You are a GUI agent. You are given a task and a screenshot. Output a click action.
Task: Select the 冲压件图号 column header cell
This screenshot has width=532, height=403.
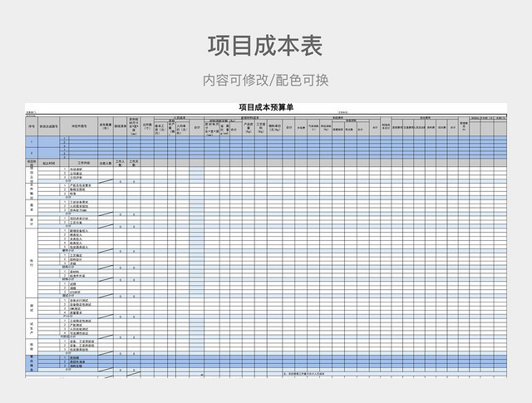pos(79,126)
